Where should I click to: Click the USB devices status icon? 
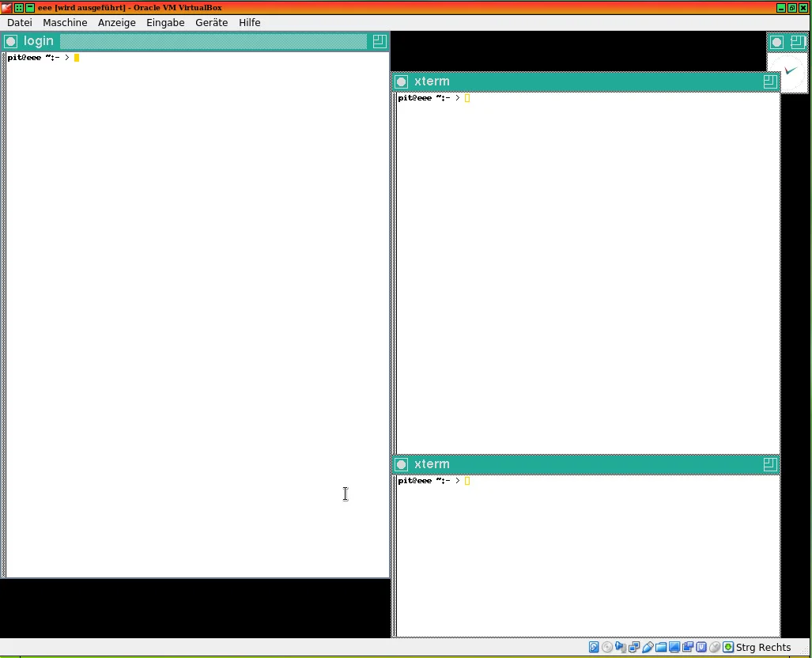648,647
